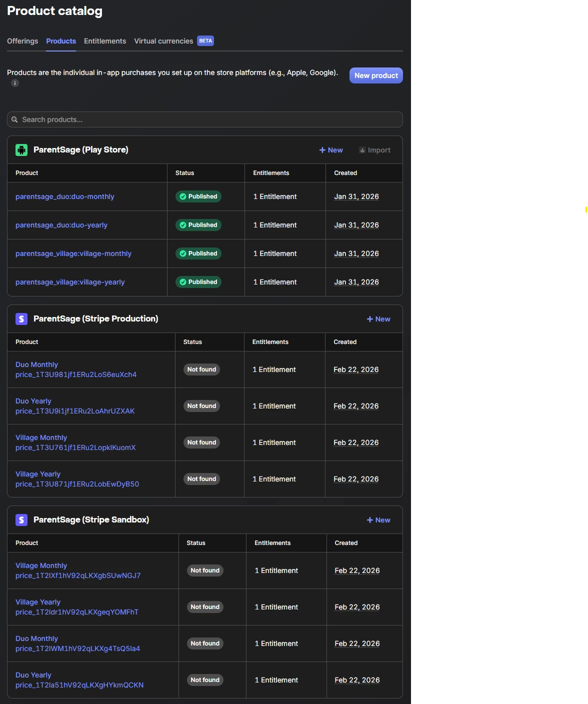Click Published badge for duo-monthly
Viewport: 588px width, 704px height.
[x=198, y=196]
